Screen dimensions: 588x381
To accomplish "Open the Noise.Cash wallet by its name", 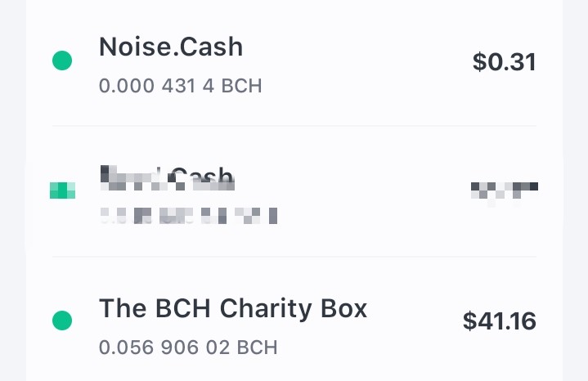I will click(171, 47).
